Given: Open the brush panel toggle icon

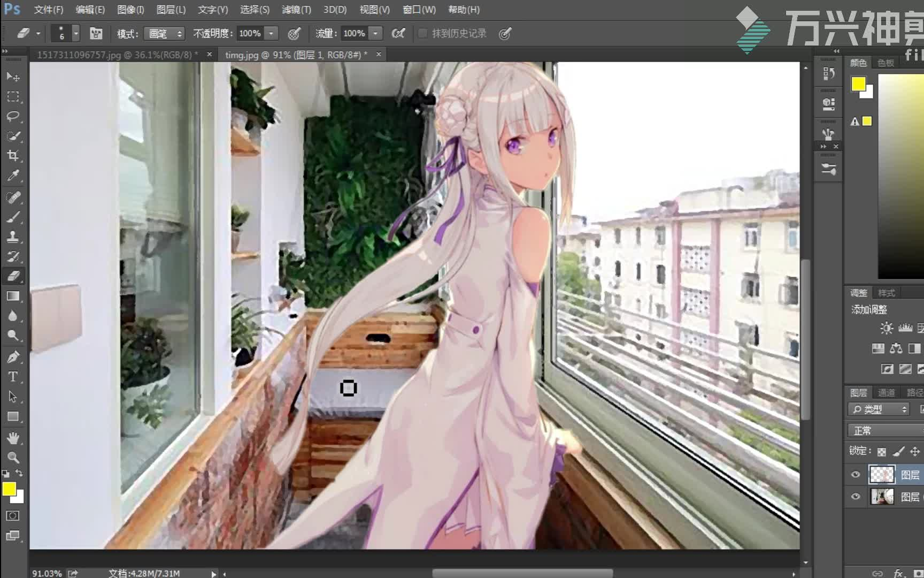Looking at the screenshot, I should click(x=96, y=34).
